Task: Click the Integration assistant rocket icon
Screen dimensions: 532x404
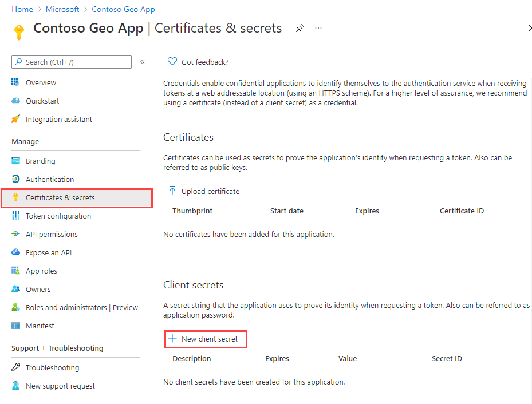Action: point(16,119)
